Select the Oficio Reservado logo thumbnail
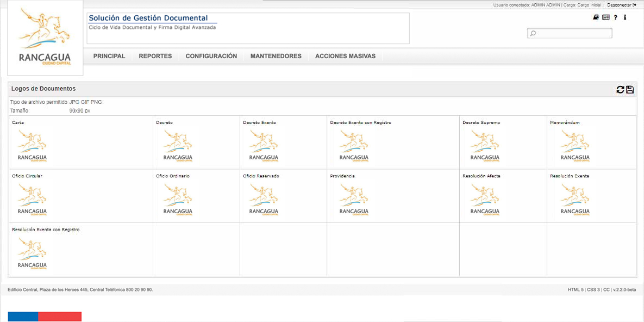The image size is (644, 322). click(x=264, y=200)
